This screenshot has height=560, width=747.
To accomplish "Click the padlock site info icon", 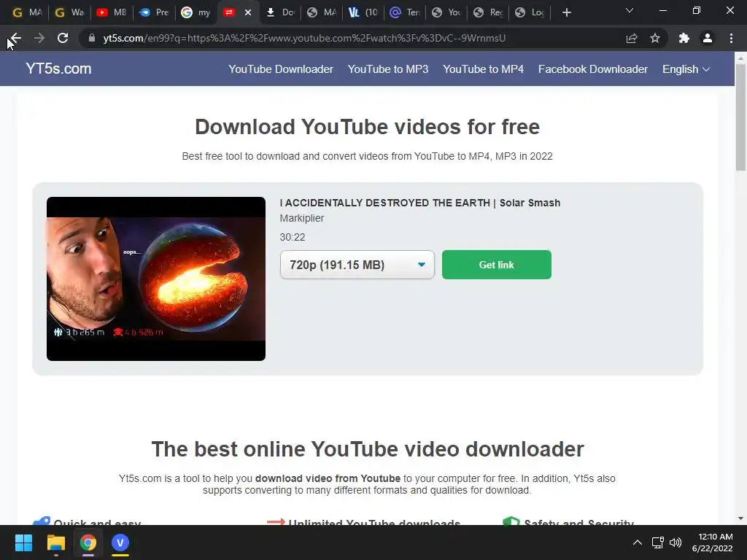I will 91,38.
